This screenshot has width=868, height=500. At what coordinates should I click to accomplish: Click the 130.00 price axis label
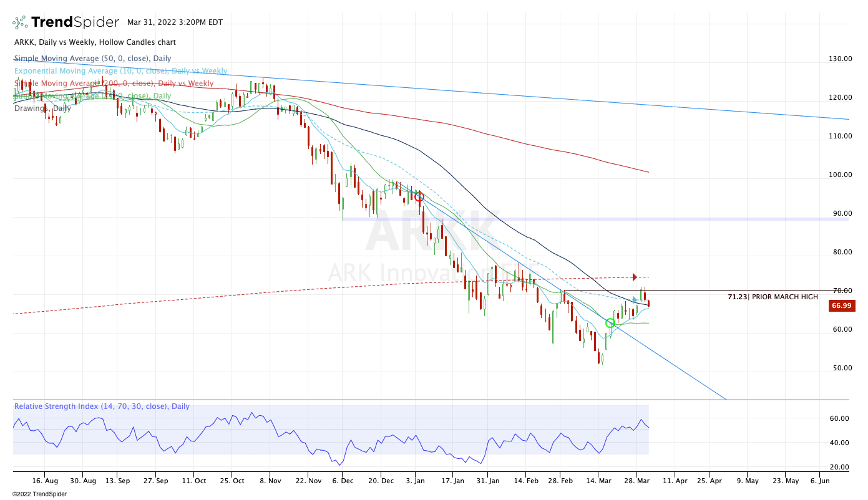coord(840,59)
